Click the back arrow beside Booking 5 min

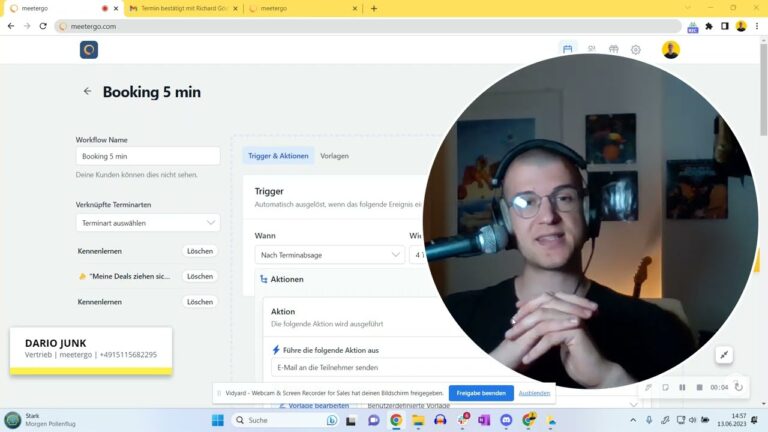click(87, 91)
